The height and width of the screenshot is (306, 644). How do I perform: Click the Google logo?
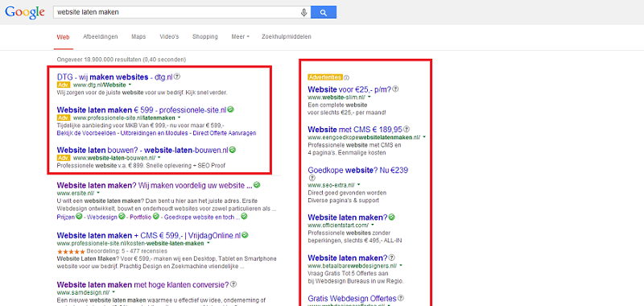(x=25, y=12)
